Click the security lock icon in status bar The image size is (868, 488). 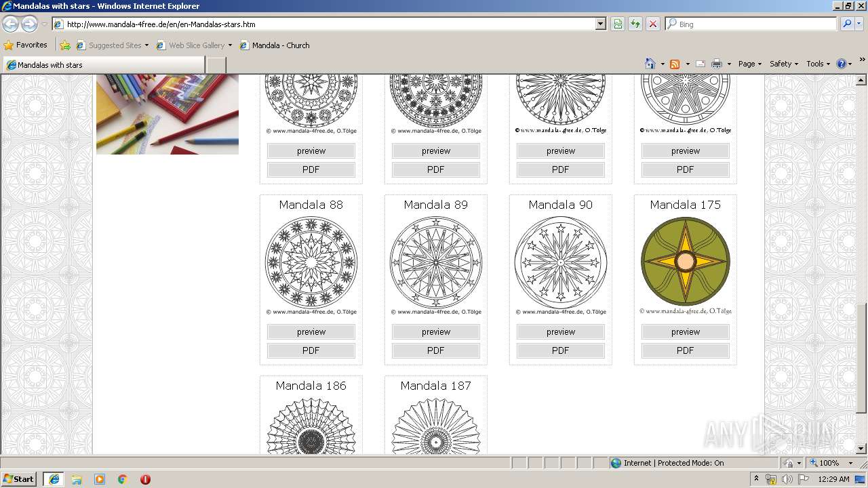pos(789,463)
